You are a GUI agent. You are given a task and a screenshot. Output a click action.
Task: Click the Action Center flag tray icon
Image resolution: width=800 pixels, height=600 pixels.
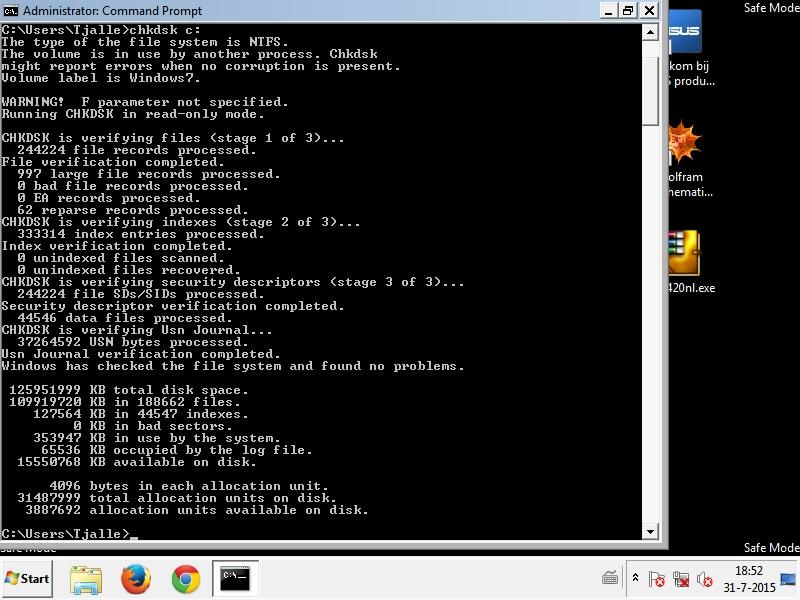click(x=657, y=579)
